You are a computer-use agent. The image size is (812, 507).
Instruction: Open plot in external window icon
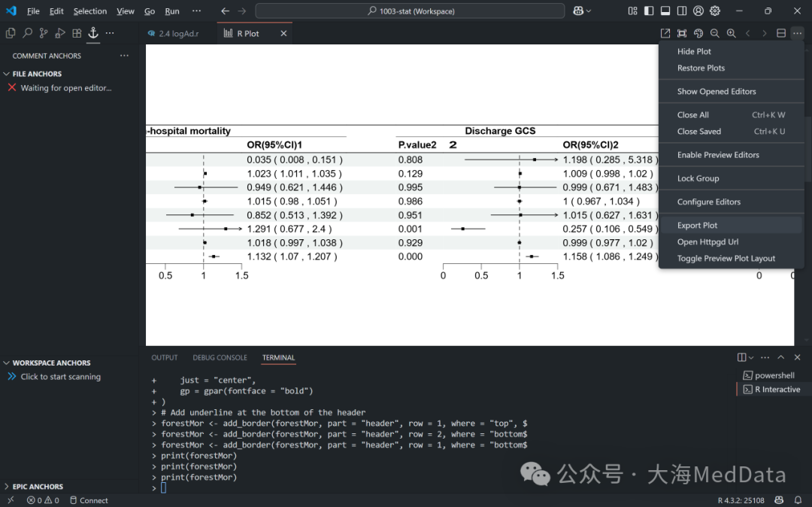tap(665, 33)
